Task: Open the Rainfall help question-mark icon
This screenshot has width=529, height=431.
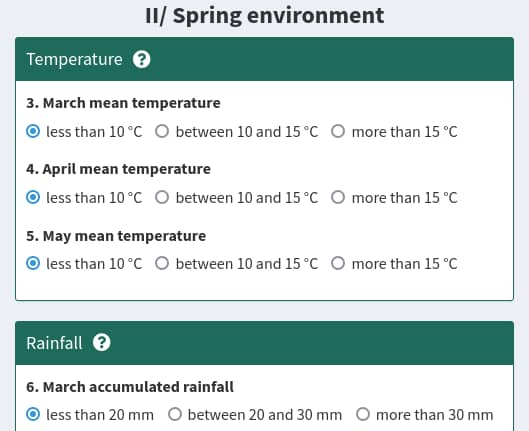Action: [x=102, y=343]
